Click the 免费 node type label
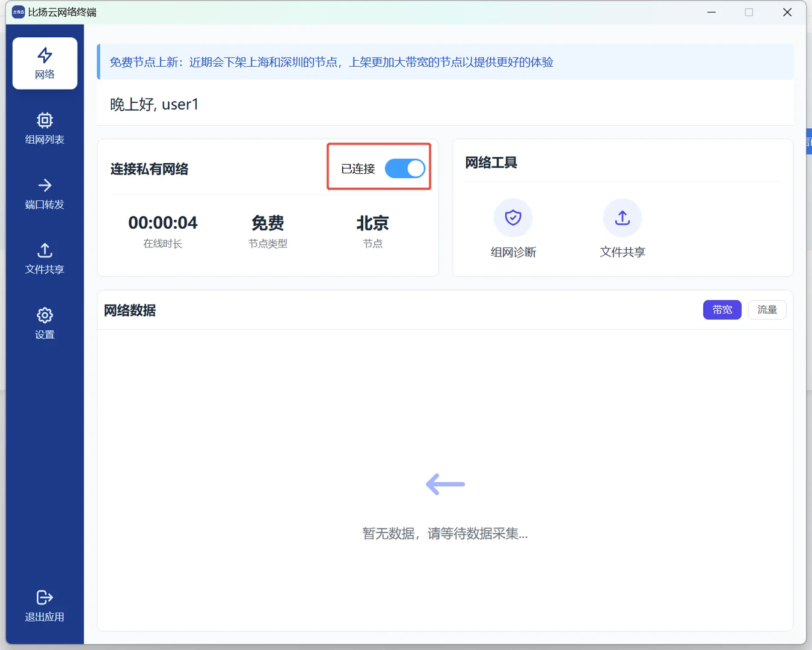This screenshot has width=812, height=650. 267,223
